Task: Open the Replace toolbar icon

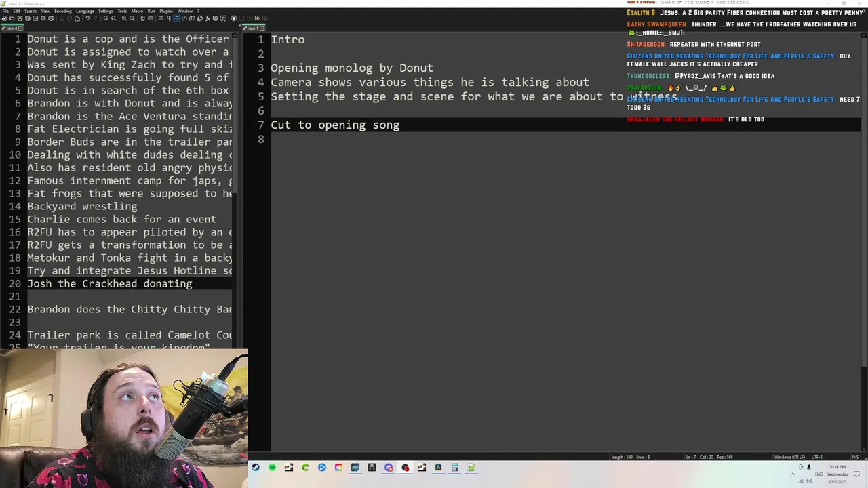Action: (x=114, y=18)
